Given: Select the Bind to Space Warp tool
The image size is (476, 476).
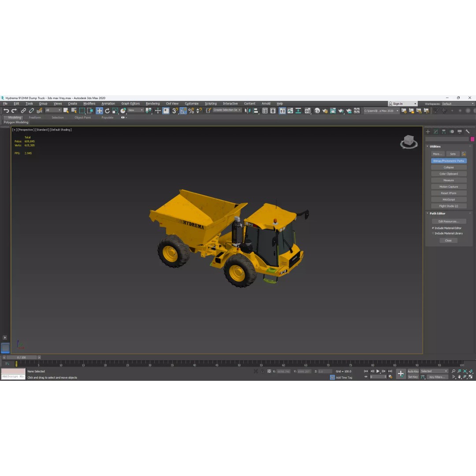Looking at the screenshot, I should click(x=39, y=111).
